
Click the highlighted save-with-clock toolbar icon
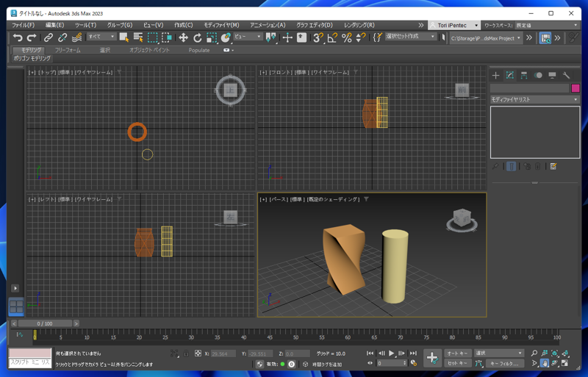[x=545, y=38]
